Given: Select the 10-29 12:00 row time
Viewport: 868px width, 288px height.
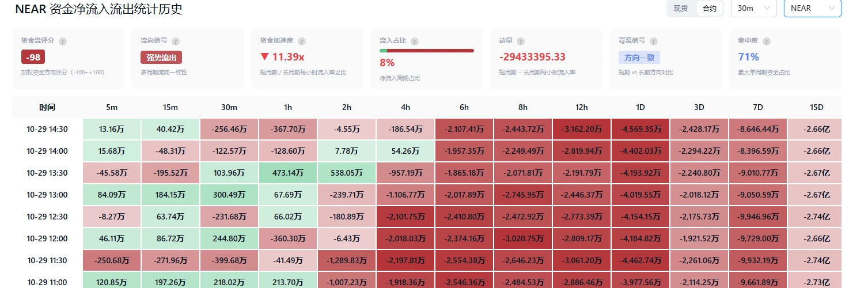Looking at the screenshot, I should click(47, 238).
